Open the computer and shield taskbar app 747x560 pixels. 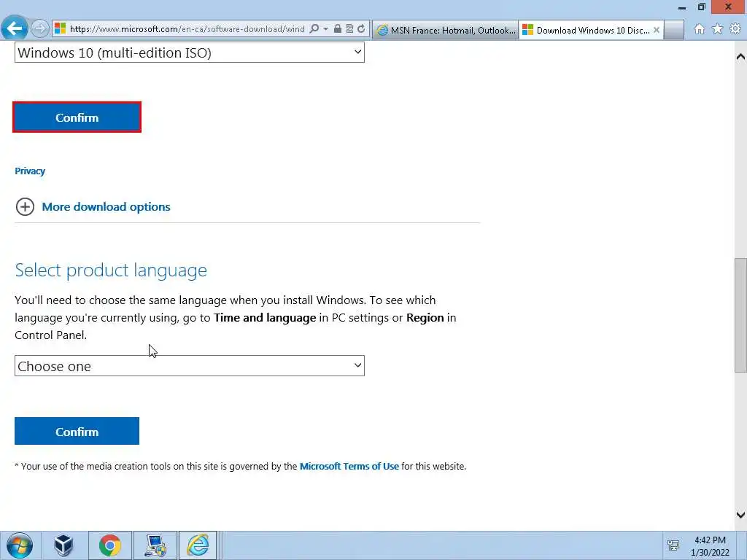(x=155, y=545)
